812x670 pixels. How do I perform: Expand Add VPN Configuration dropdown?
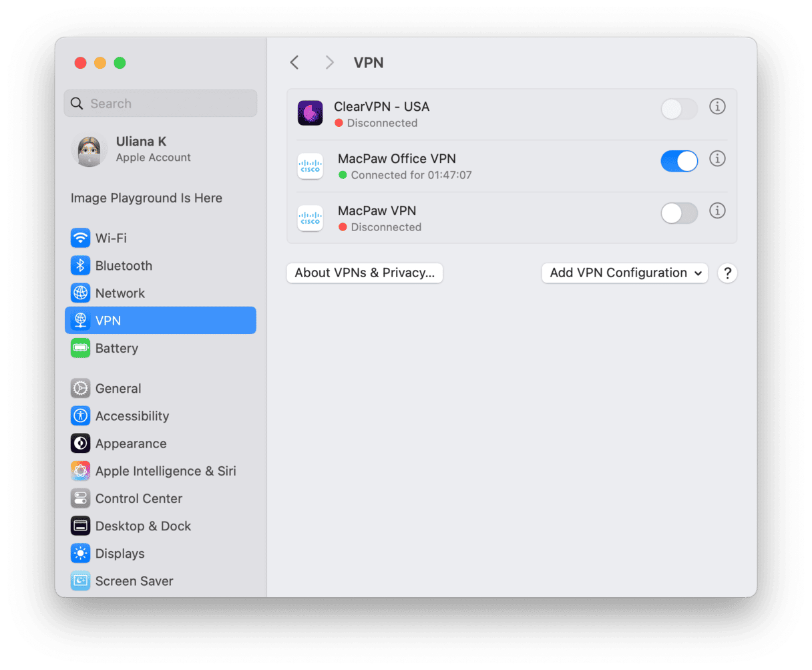point(624,273)
